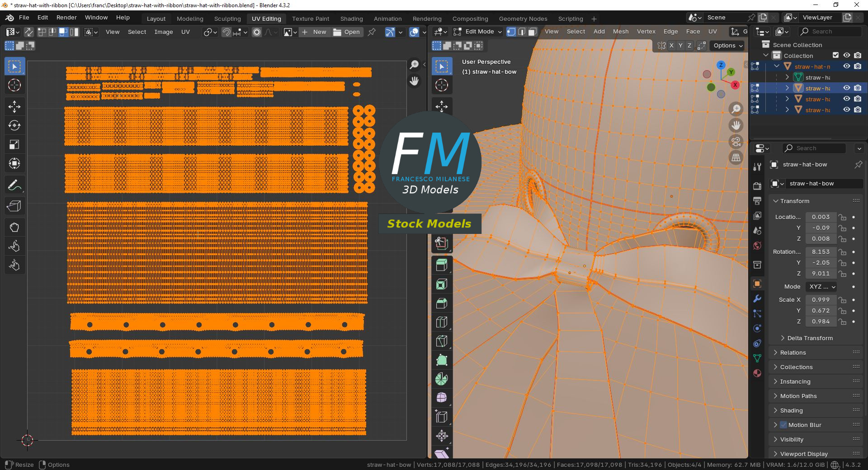
Task: Select the Cursor tool in UV editor
Action: (14, 85)
